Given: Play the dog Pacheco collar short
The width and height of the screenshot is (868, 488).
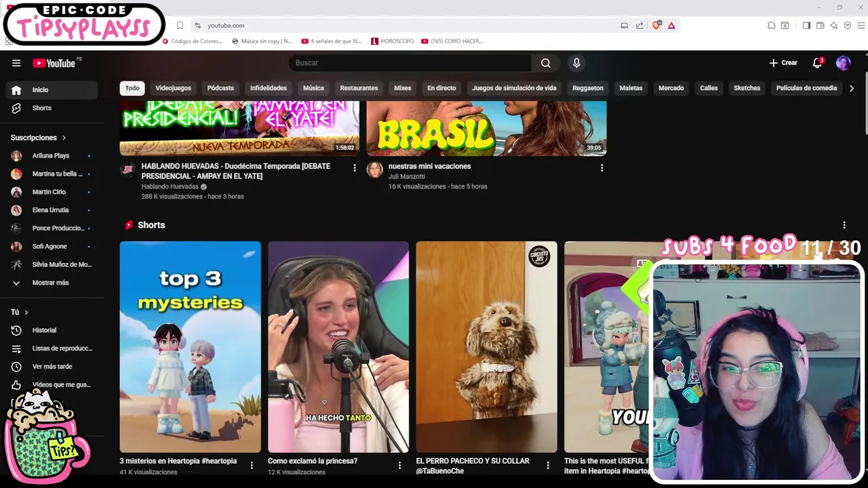Looking at the screenshot, I should tap(486, 346).
